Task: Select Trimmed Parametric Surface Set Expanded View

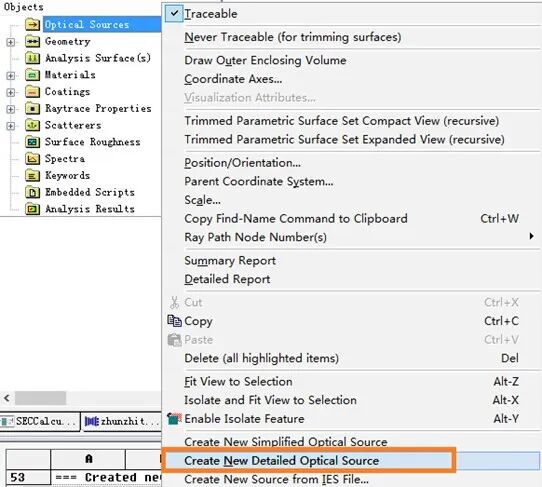Action: pos(344,140)
